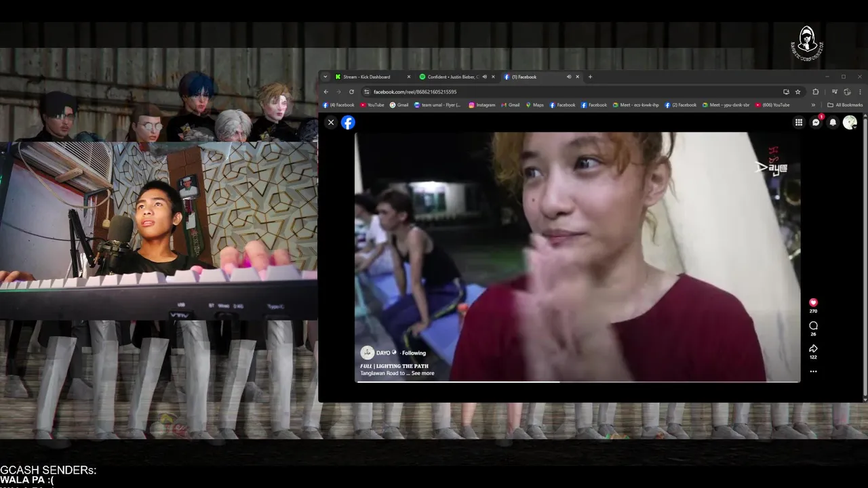Like the reel with the heart icon
868x488 pixels.
click(813, 302)
